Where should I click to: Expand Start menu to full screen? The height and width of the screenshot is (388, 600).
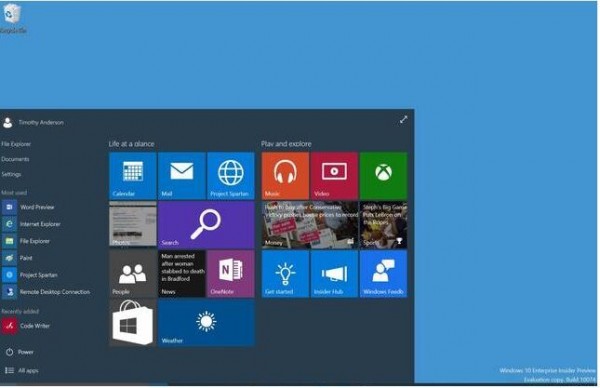[403, 120]
